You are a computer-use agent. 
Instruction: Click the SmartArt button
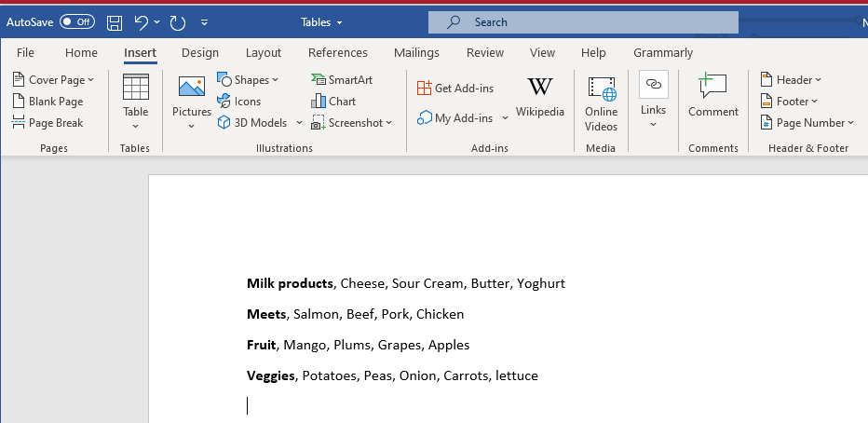pos(342,80)
